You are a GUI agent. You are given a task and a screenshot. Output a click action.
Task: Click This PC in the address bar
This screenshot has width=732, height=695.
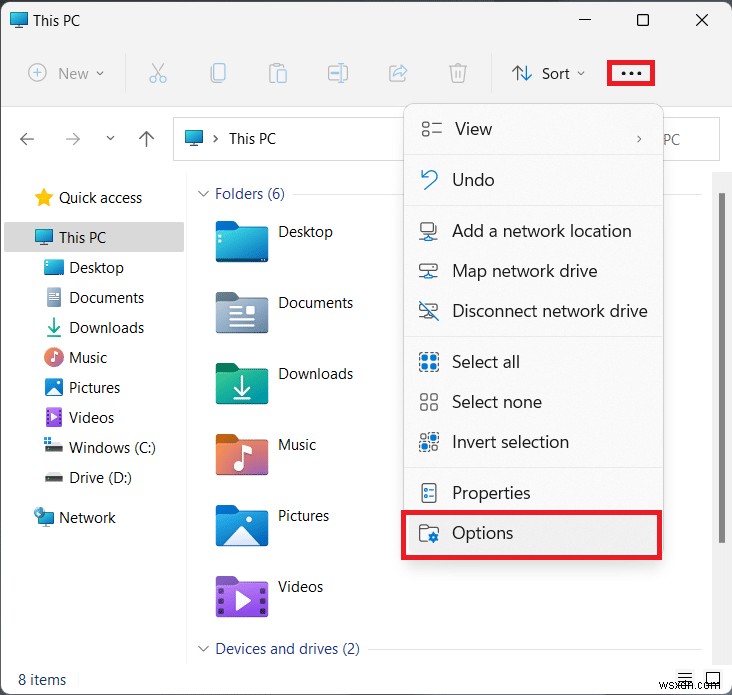(x=252, y=139)
